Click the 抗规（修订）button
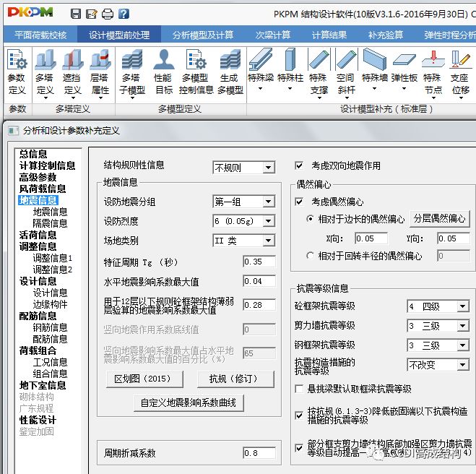 pos(235,379)
